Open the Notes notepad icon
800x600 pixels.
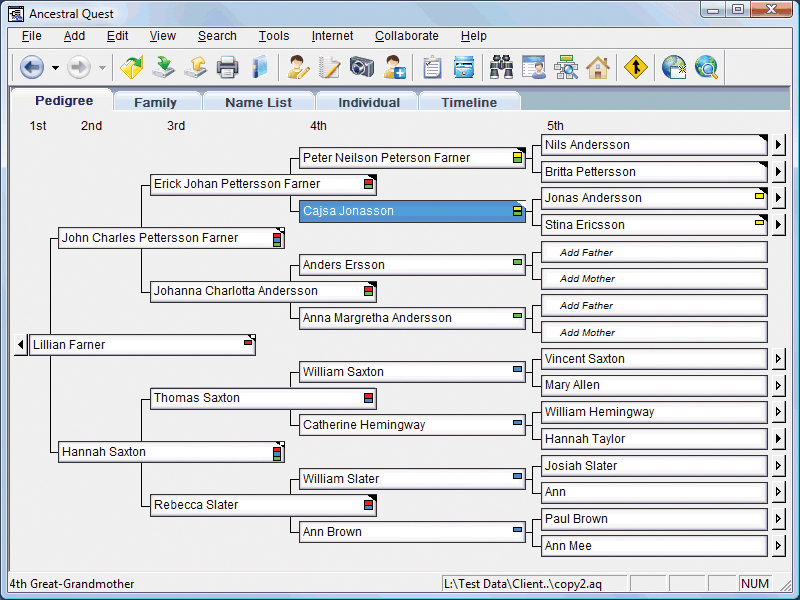click(x=330, y=67)
